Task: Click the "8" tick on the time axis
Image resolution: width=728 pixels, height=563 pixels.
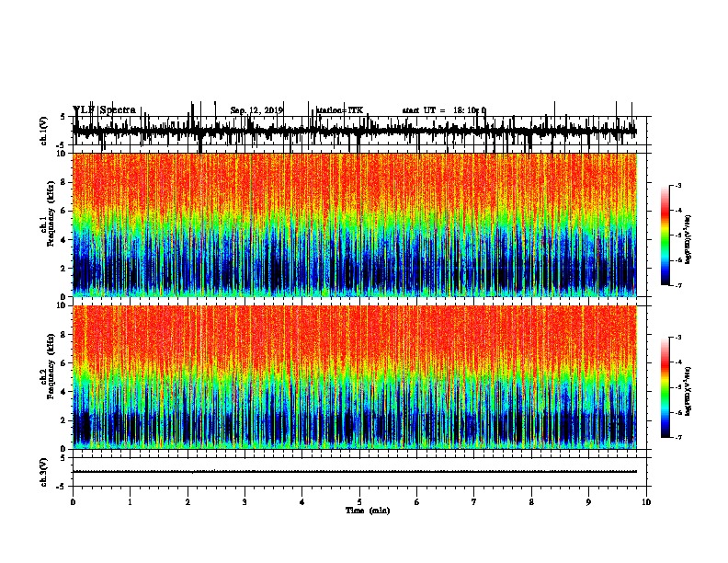Action: click(531, 502)
